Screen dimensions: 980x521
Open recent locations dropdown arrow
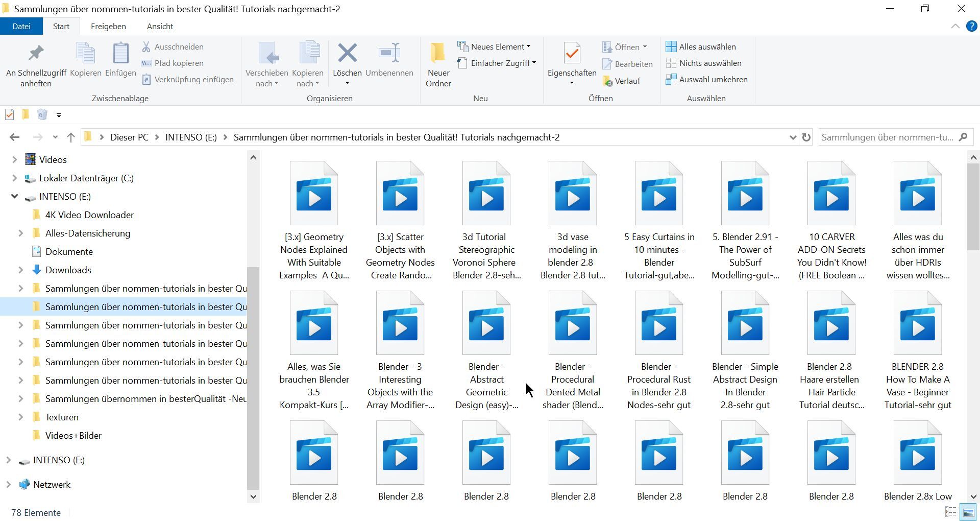(55, 137)
